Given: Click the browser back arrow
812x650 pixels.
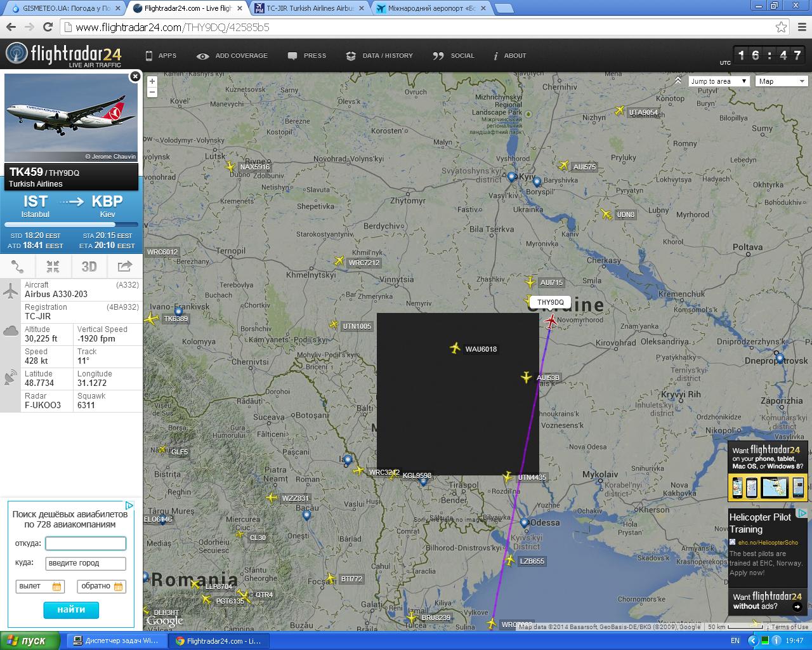Looking at the screenshot, I should [10, 27].
